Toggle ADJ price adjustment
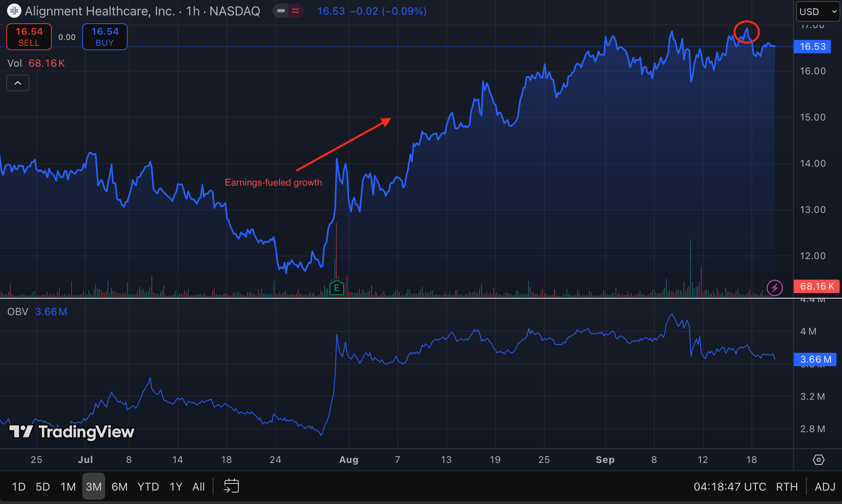This screenshot has width=842, height=504. coord(825,487)
